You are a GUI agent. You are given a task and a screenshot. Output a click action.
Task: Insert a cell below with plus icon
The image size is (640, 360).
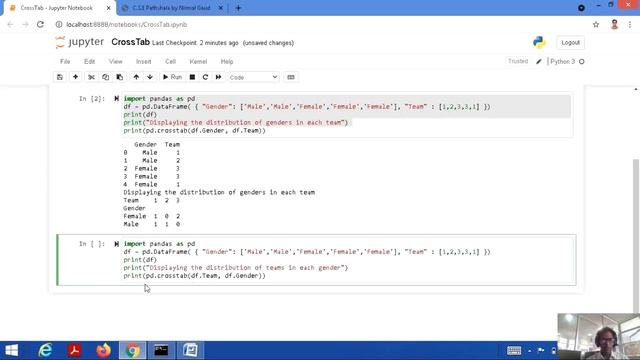(76, 77)
